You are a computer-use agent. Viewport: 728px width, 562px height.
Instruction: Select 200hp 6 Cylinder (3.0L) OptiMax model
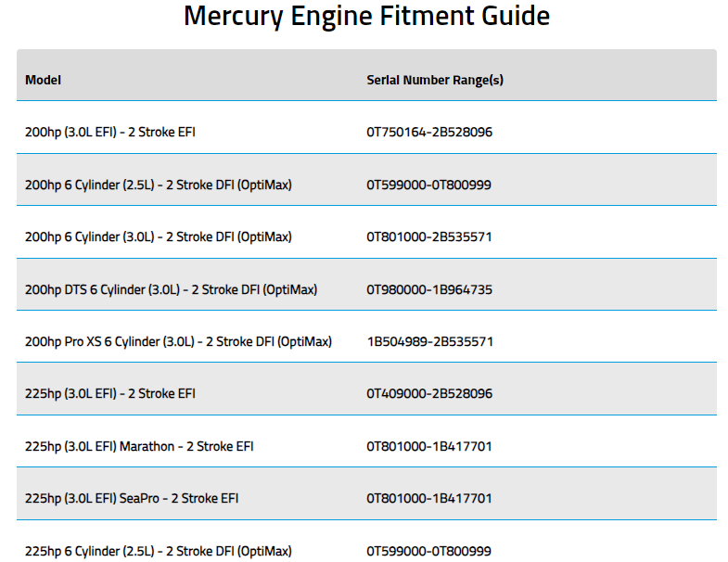159,236
